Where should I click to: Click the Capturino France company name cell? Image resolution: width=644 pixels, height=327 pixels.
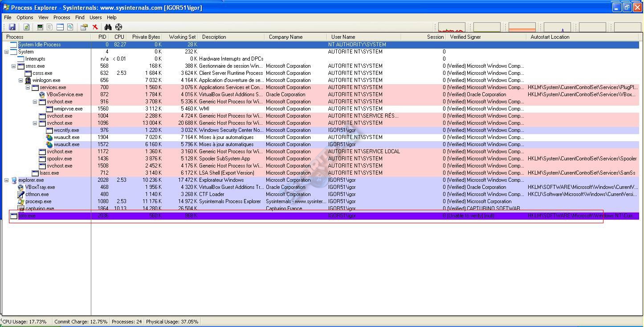(285, 208)
